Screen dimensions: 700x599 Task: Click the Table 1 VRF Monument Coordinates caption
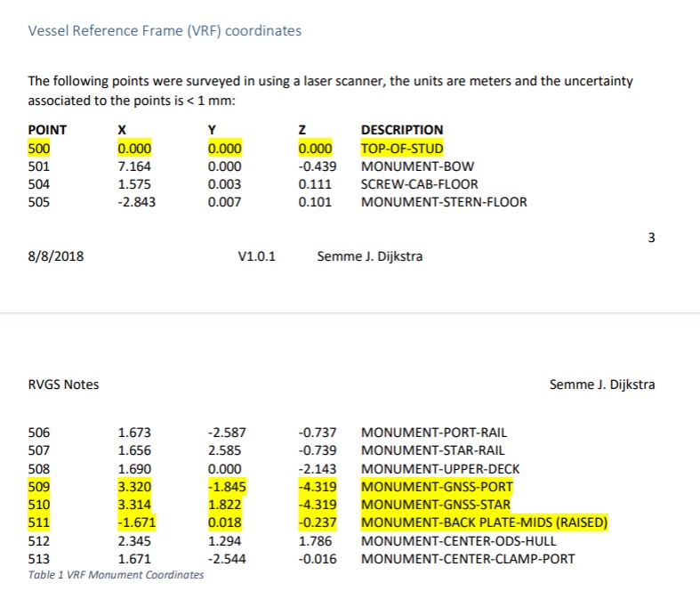click(x=116, y=575)
